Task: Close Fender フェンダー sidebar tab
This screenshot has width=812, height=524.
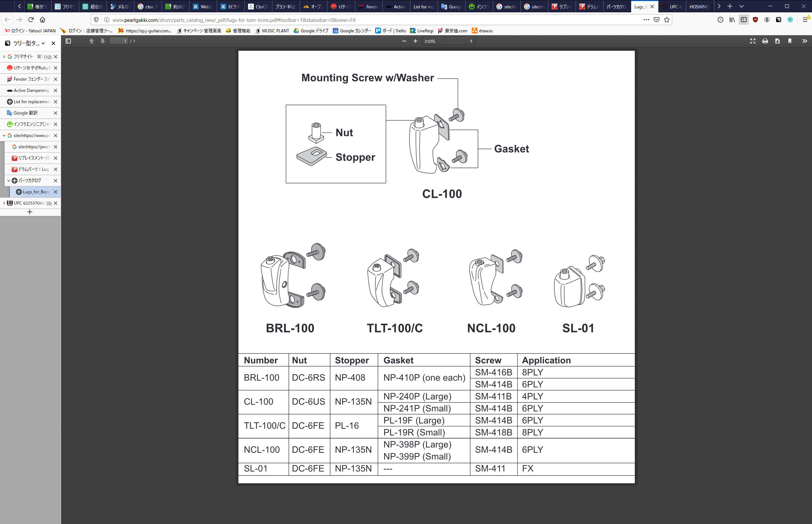Action: 56,79
